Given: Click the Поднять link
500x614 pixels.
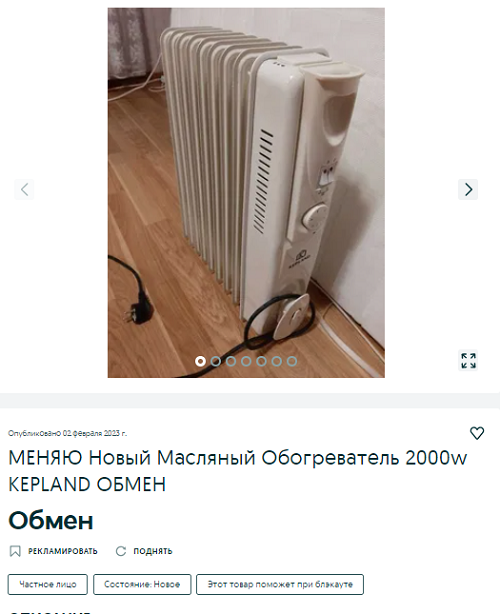Looking at the screenshot, I should [x=153, y=551].
